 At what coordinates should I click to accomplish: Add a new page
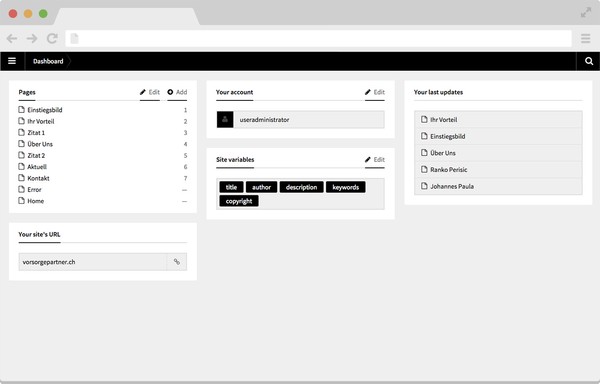177,92
